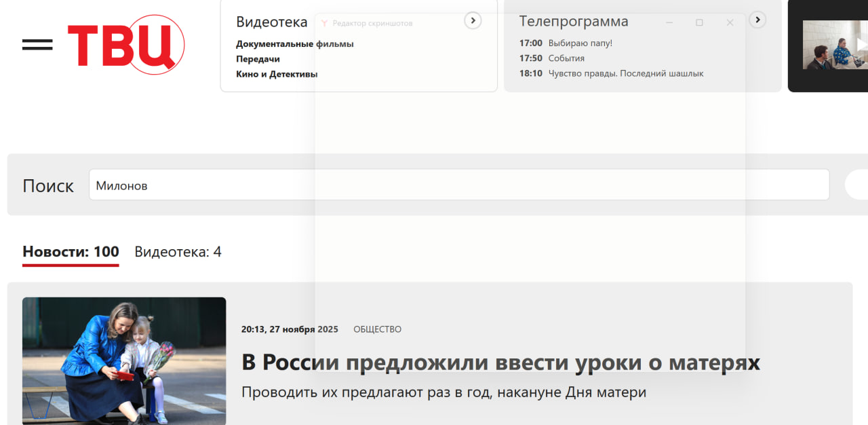
Task: Click the arrow next to Телепрограмма heading
Action: pyautogui.click(x=757, y=20)
